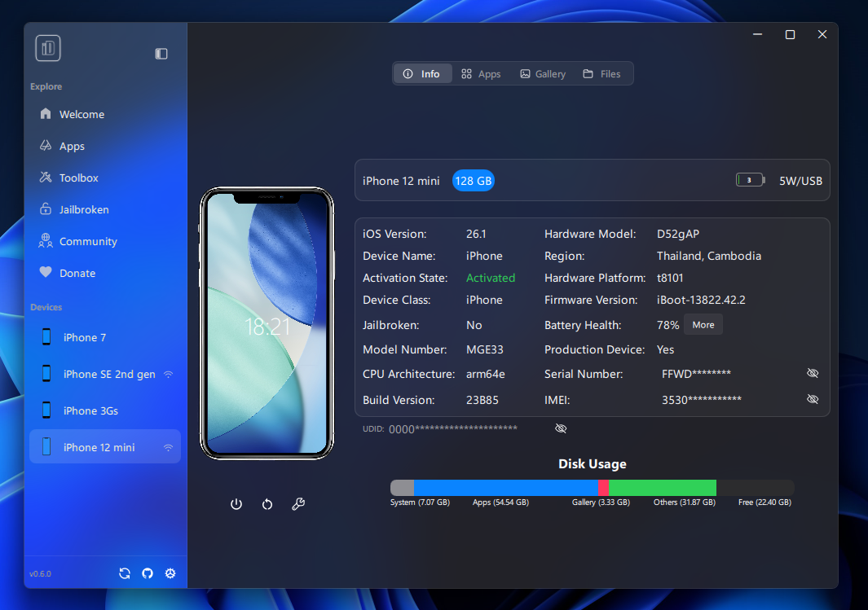
Task: Click the green Others segment of disk bar
Action: pyautogui.click(x=662, y=488)
